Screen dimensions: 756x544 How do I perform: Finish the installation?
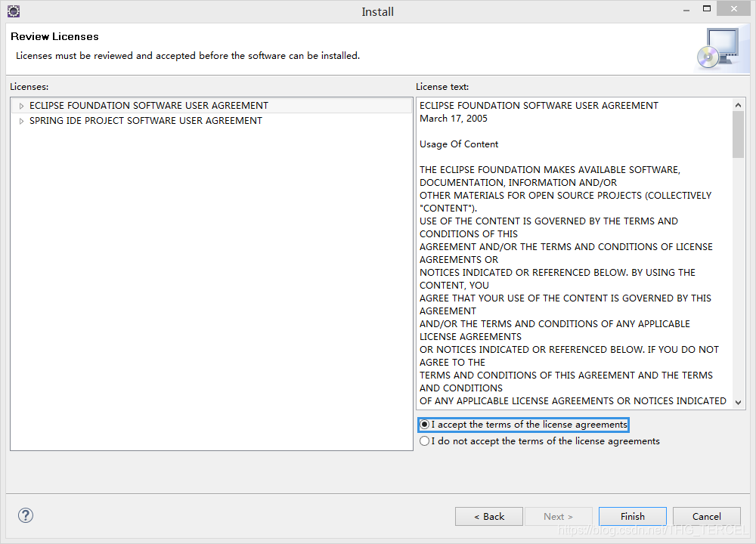point(633,517)
